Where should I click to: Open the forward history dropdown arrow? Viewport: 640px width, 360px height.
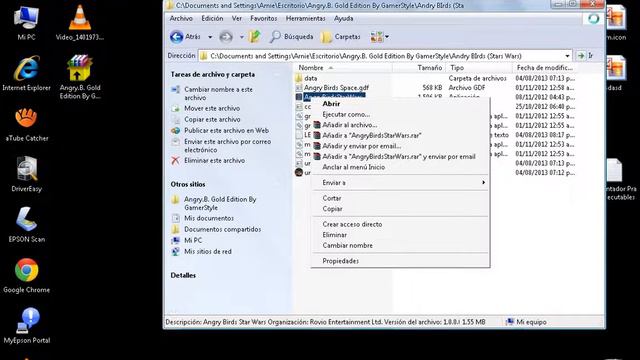[241, 37]
